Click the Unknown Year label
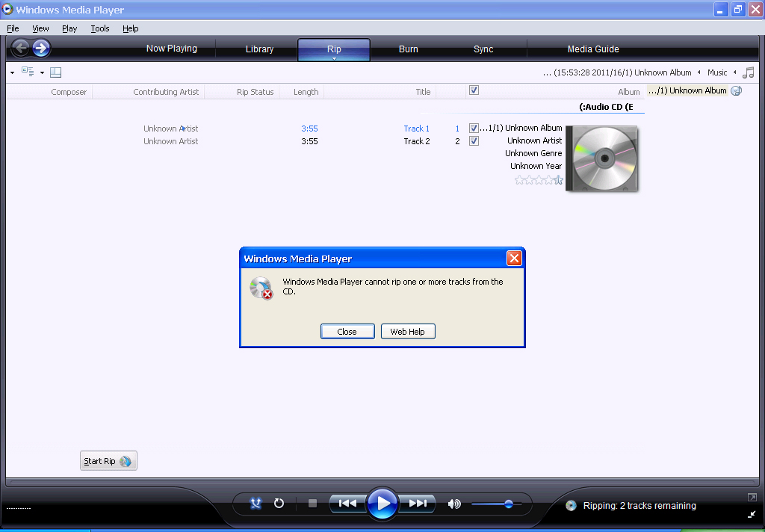Screen dimensions: 765x532 tap(536, 166)
